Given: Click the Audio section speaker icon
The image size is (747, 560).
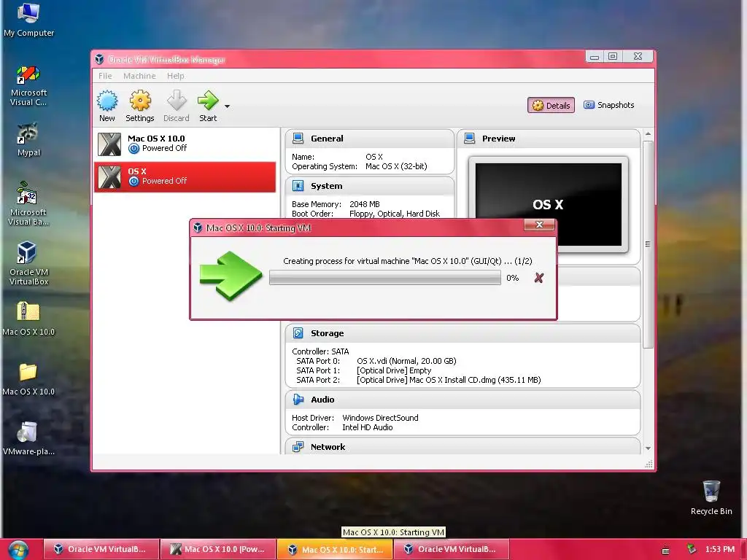Looking at the screenshot, I should tap(298, 399).
